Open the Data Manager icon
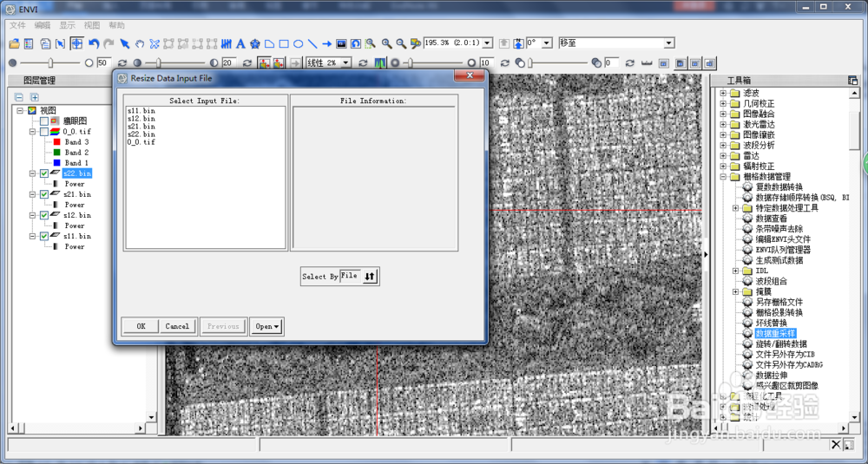 pyautogui.click(x=29, y=43)
